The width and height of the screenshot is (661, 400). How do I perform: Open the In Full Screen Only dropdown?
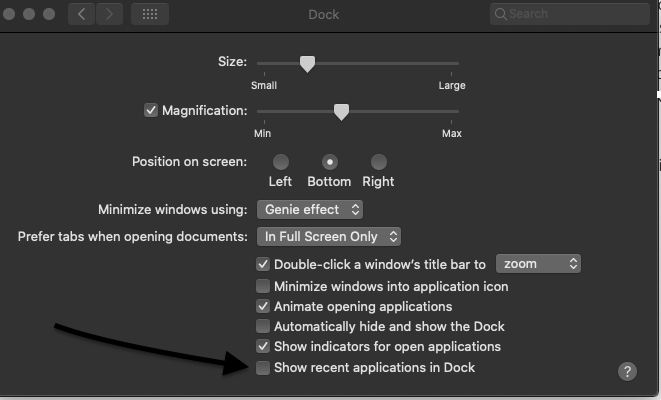pos(329,237)
